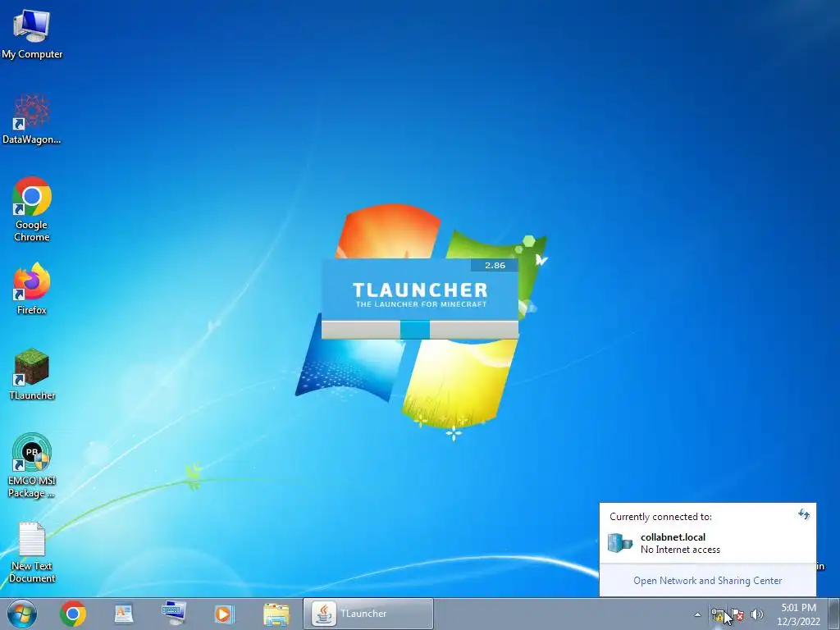Click the network computer icon beside collabnet.local
The width and height of the screenshot is (840, 630).
coord(620,543)
